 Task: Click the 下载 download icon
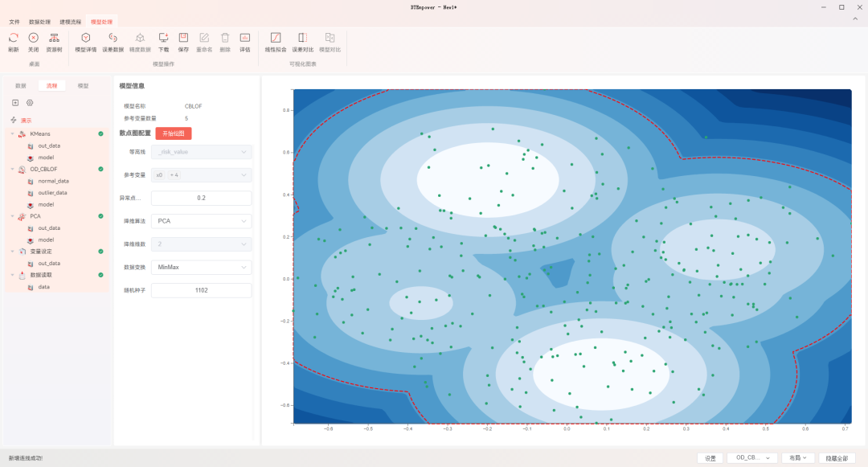163,38
